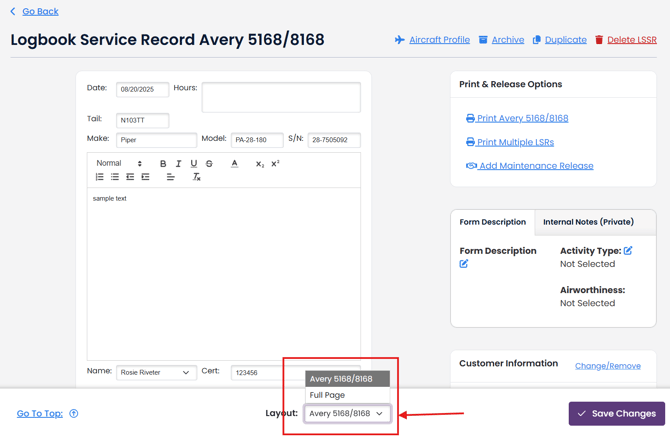Click Change/Remove customer link
Screen dimensions: 670x437
coord(608,366)
